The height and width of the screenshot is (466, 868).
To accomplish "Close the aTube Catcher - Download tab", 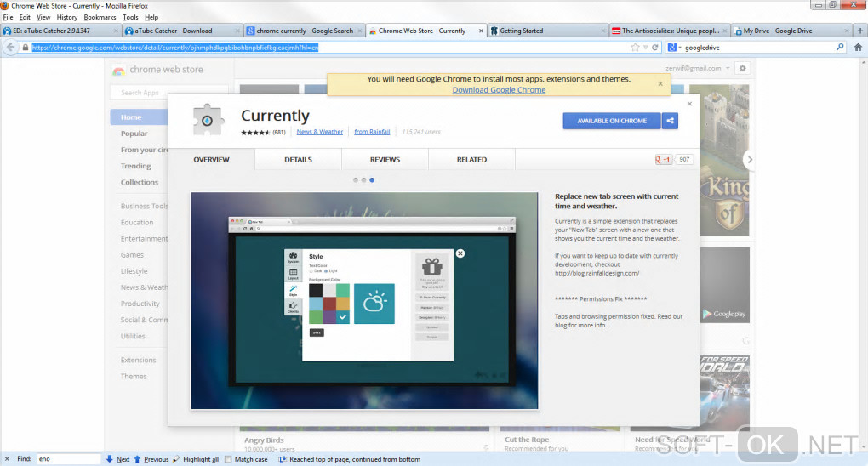I will [237, 31].
